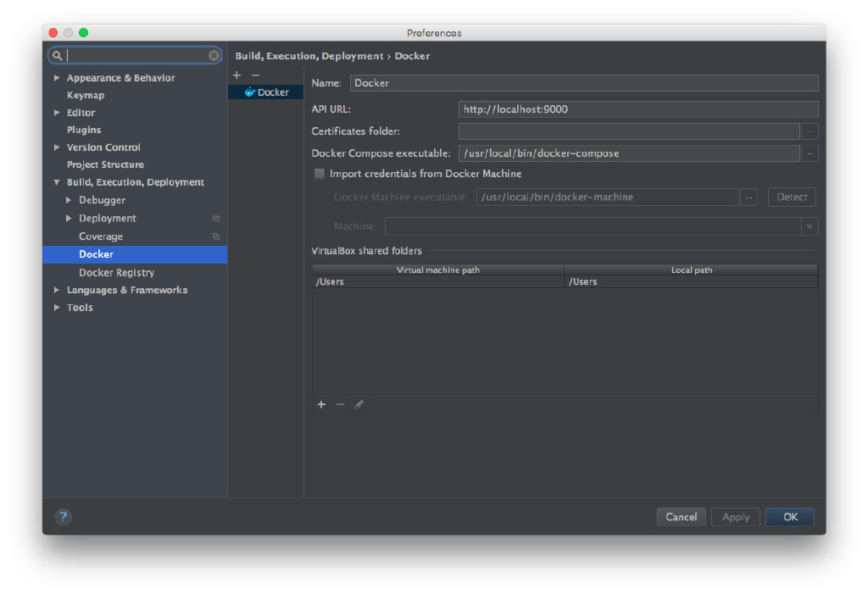Enable Import credentials from Docker Machine
The width and height of the screenshot is (868, 595).
click(320, 174)
